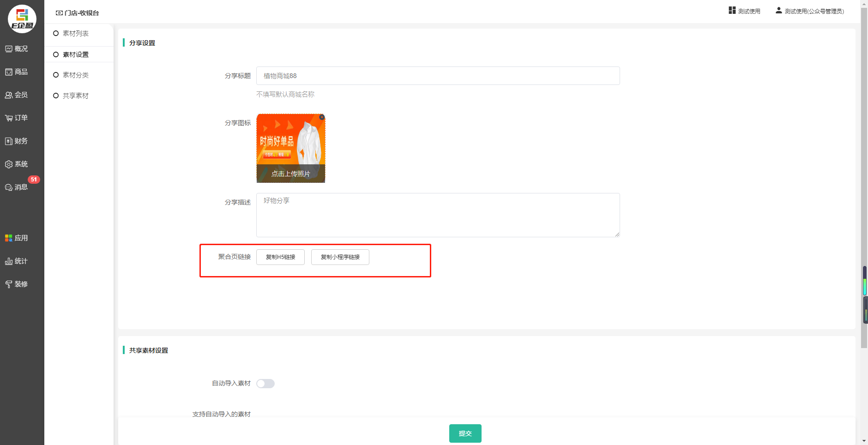Screen dimensions: 868x445
Task: Click the orders (订单) cart icon
Action: pos(9,118)
